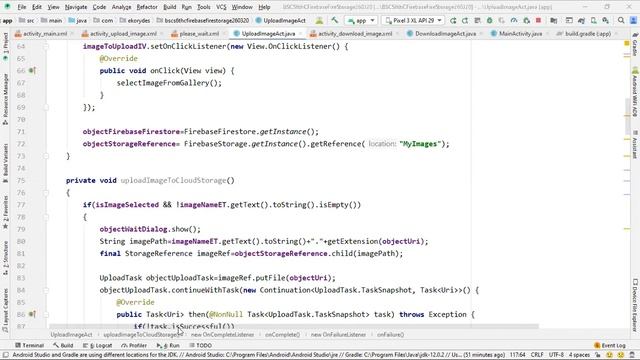Toggle the Gradle panel on right edge

[x=635, y=44]
